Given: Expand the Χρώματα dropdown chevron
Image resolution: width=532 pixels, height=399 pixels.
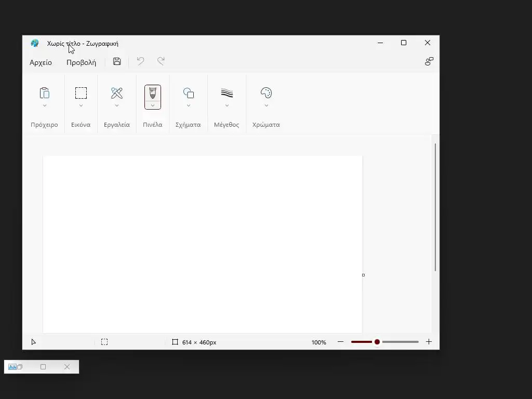Looking at the screenshot, I should pyautogui.click(x=267, y=105).
